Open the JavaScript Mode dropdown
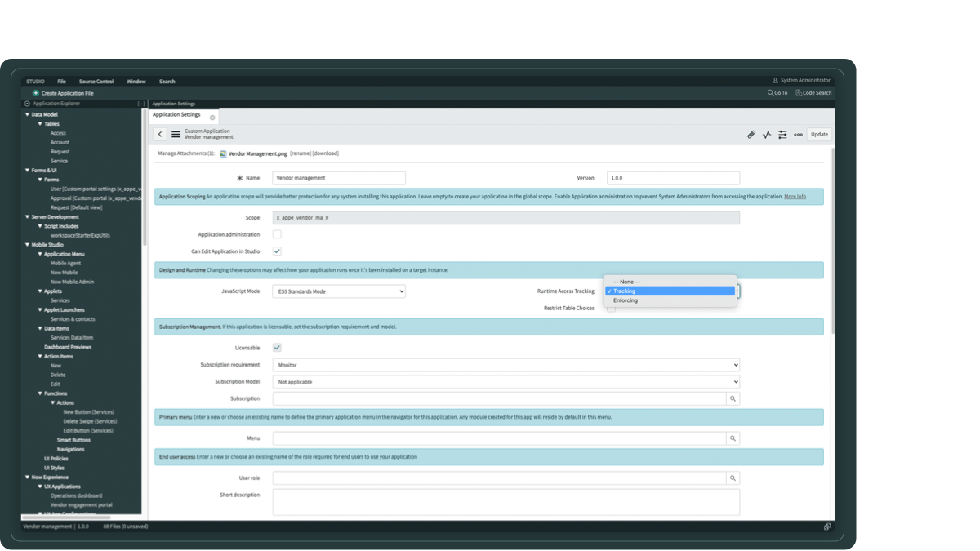This screenshot has height=551, width=980. pos(339,291)
